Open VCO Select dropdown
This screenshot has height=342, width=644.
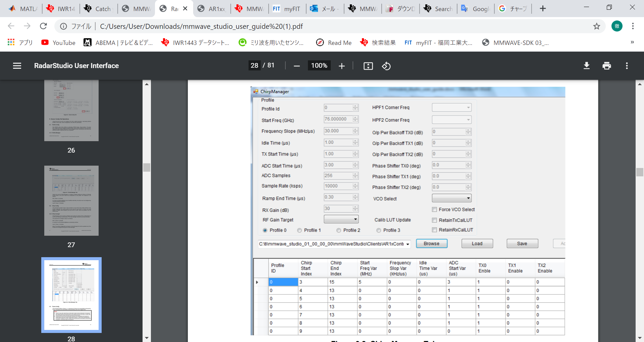point(451,198)
